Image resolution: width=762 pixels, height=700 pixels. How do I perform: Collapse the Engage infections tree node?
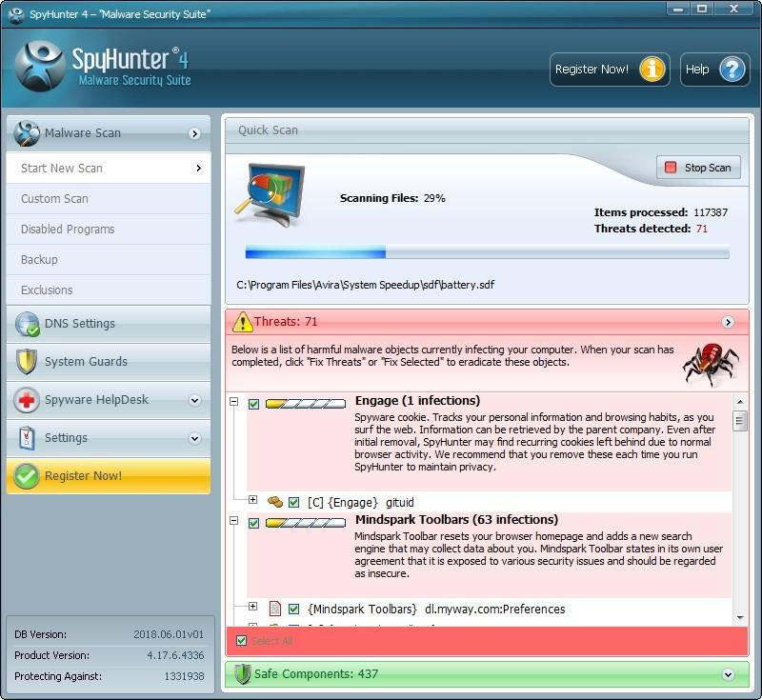233,402
